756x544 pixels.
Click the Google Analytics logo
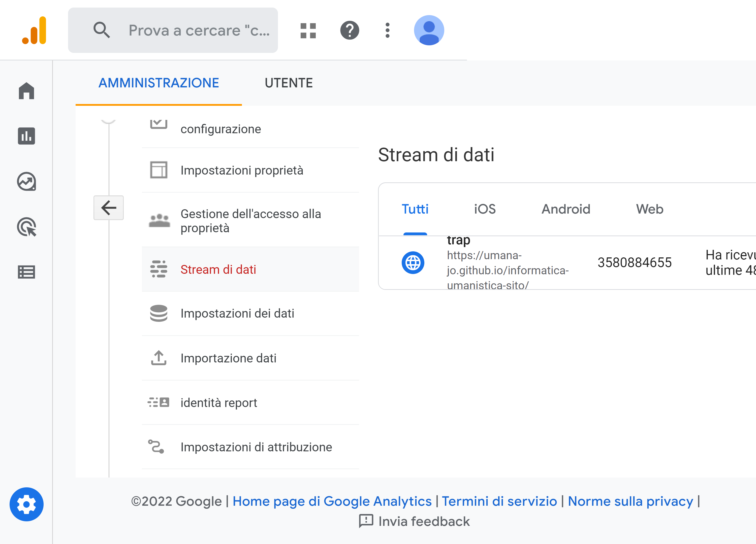pos(34,30)
